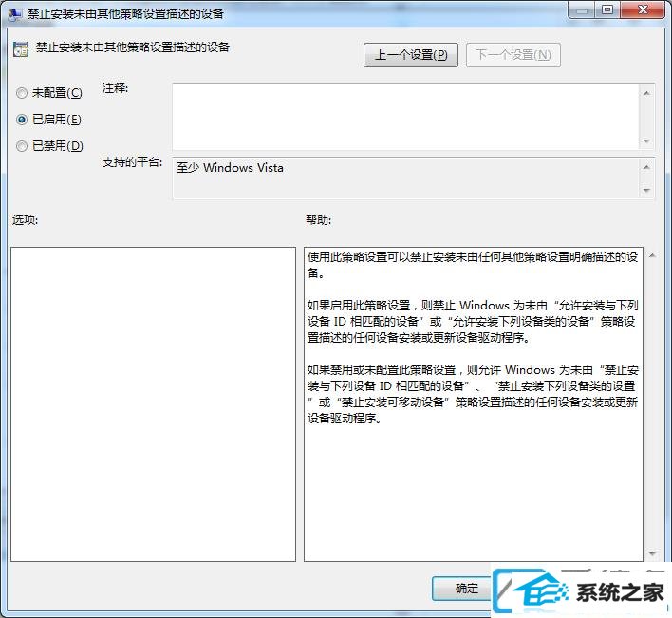This screenshot has width=672, height=618.
Task: Click inside the 注释 comment text box
Action: click(x=406, y=117)
